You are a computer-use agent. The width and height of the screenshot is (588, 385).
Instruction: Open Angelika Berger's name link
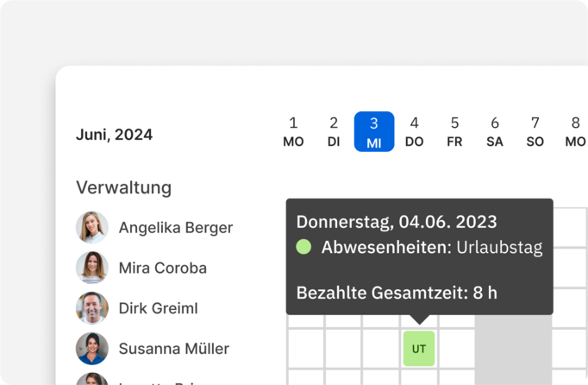click(176, 228)
